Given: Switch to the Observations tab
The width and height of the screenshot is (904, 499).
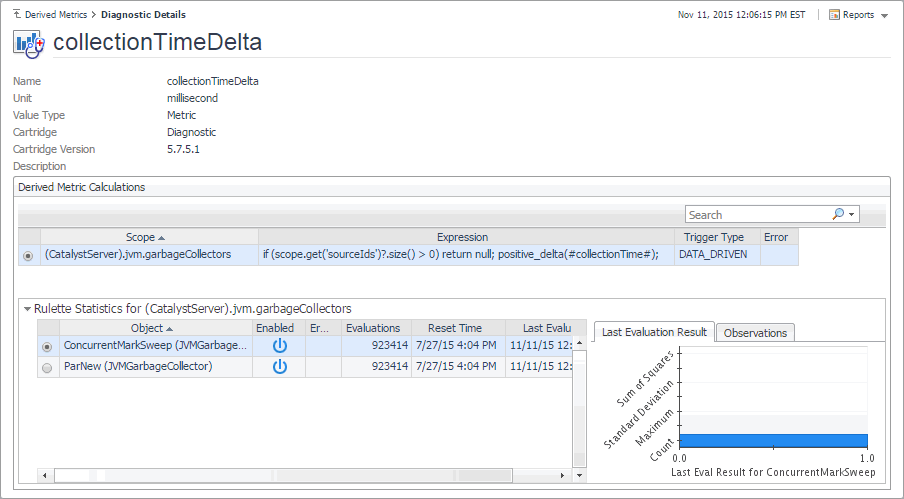Looking at the screenshot, I should pyautogui.click(x=755, y=333).
